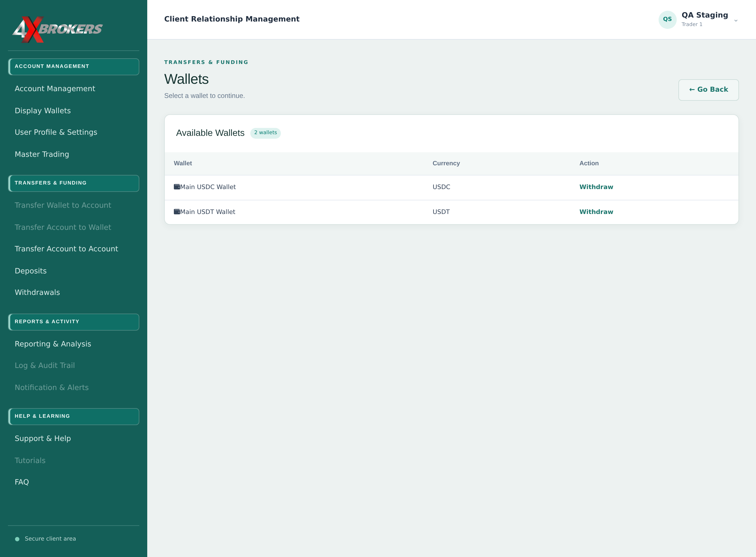756x557 pixels.
Task: Click the 'Main USDC Wallet' name
Action: pyautogui.click(x=208, y=187)
